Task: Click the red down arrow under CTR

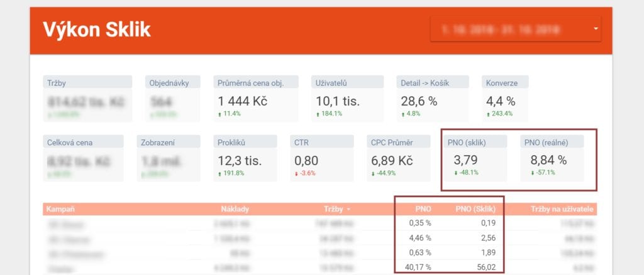Action: (x=296, y=173)
